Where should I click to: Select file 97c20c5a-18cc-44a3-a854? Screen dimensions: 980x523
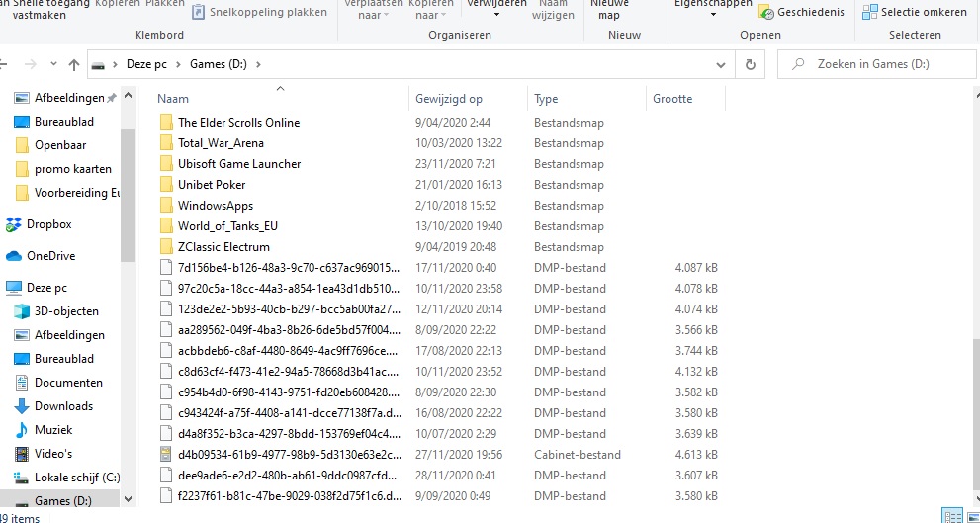(x=288, y=288)
